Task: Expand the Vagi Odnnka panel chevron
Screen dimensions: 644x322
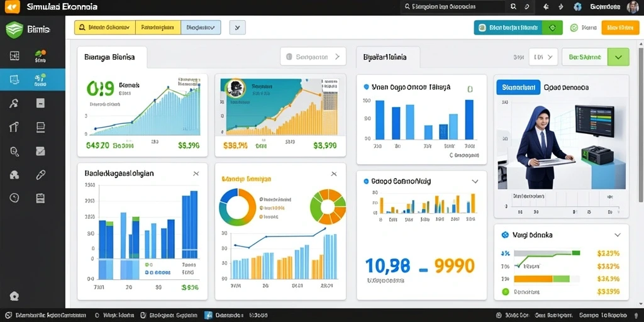Action: tap(617, 235)
